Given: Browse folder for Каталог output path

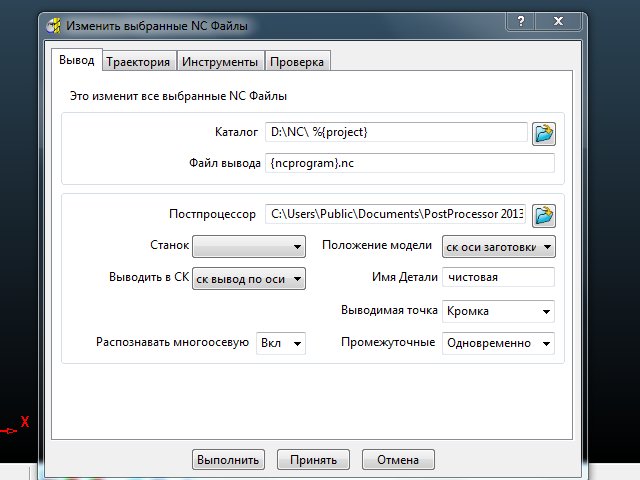Looking at the screenshot, I should 543,132.
